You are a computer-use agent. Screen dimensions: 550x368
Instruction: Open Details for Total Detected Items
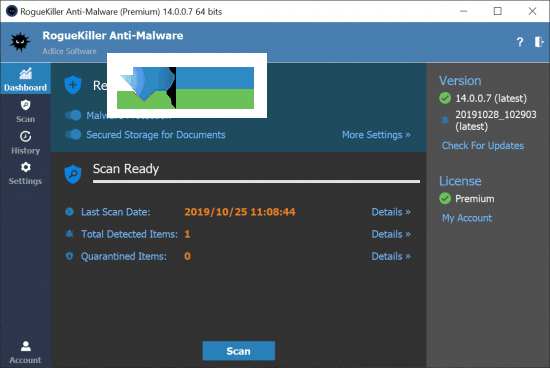[391, 234]
